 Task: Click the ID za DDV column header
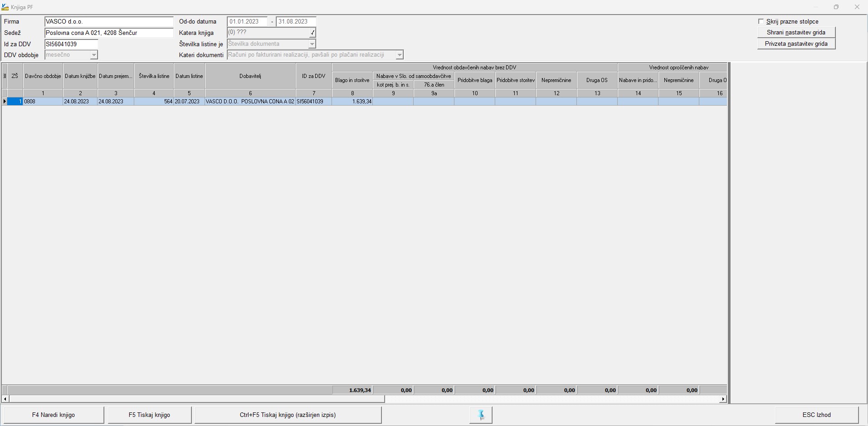[314, 76]
